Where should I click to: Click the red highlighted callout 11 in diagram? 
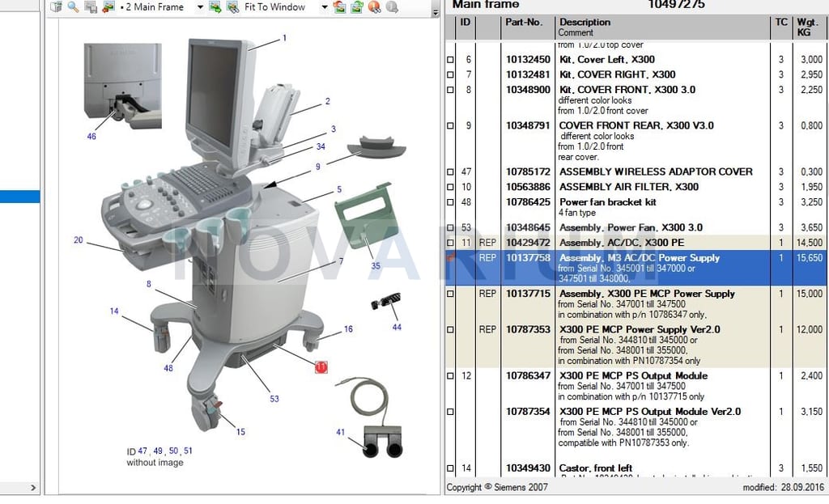(321, 367)
